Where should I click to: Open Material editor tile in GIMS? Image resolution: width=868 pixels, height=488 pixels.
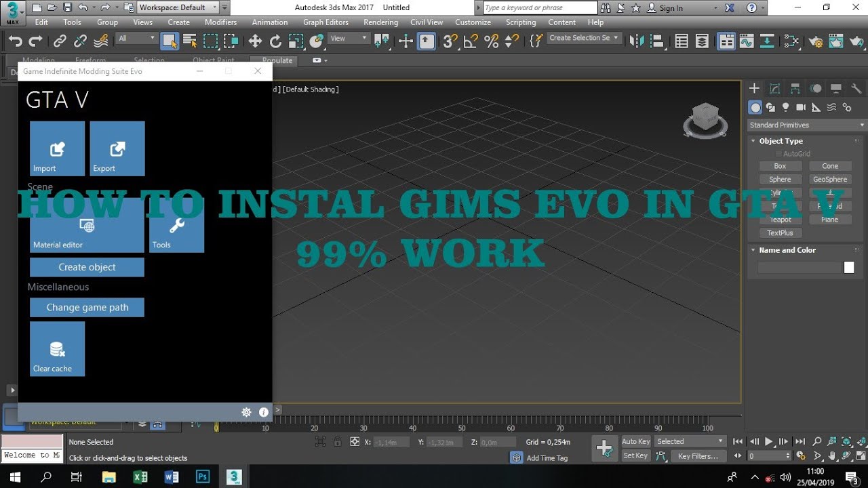coord(87,225)
